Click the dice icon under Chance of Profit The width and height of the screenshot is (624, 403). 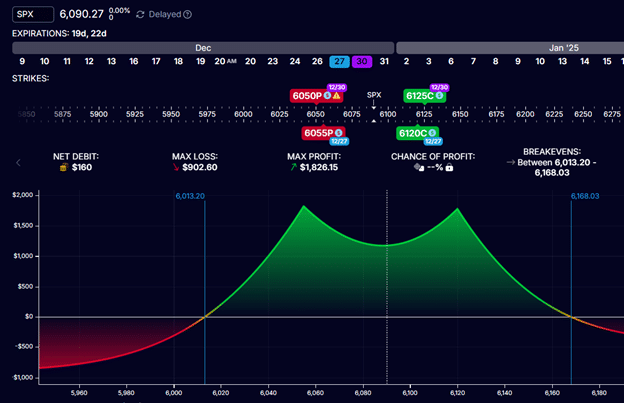click(x=420, y=168)
